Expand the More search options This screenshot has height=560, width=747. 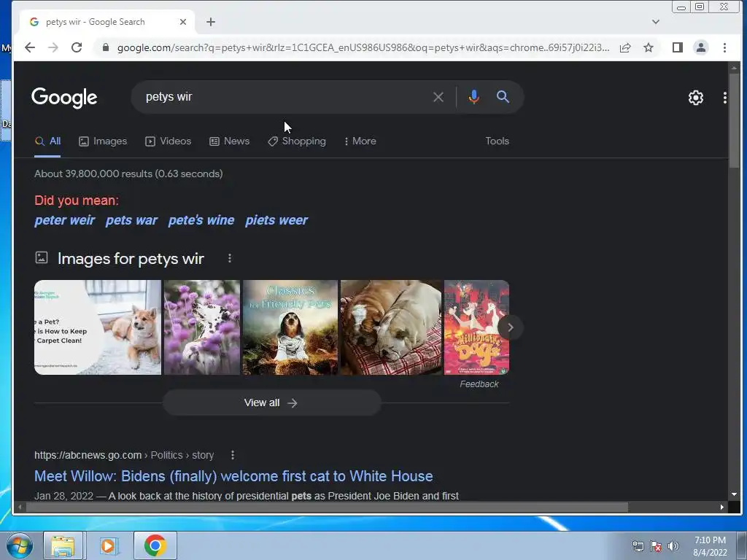[360, 141]
